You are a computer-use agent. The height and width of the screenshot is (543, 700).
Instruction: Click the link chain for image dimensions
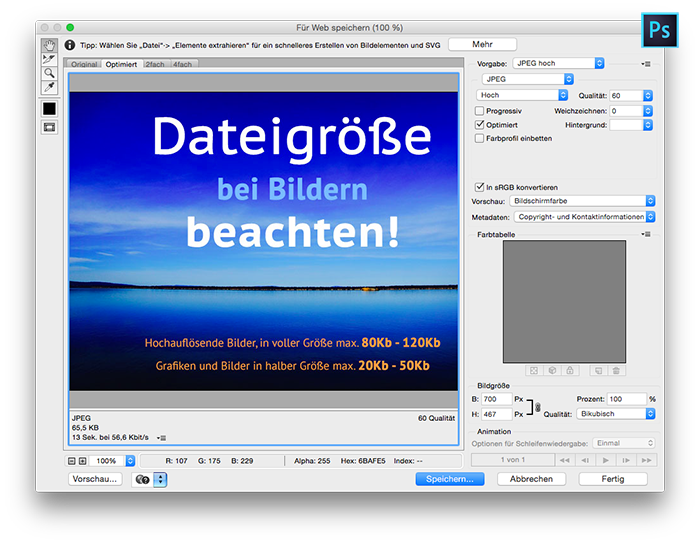pyautogui.click(x=538, y=407)
